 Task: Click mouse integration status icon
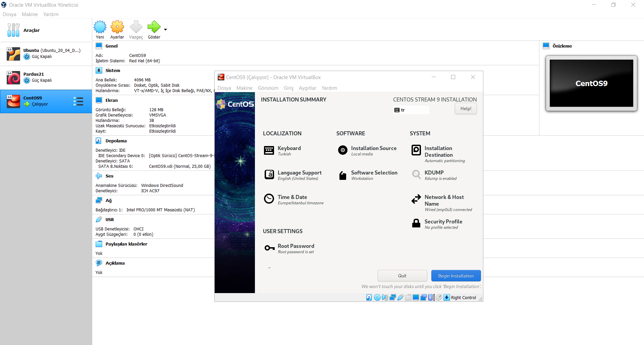[439, 297]
